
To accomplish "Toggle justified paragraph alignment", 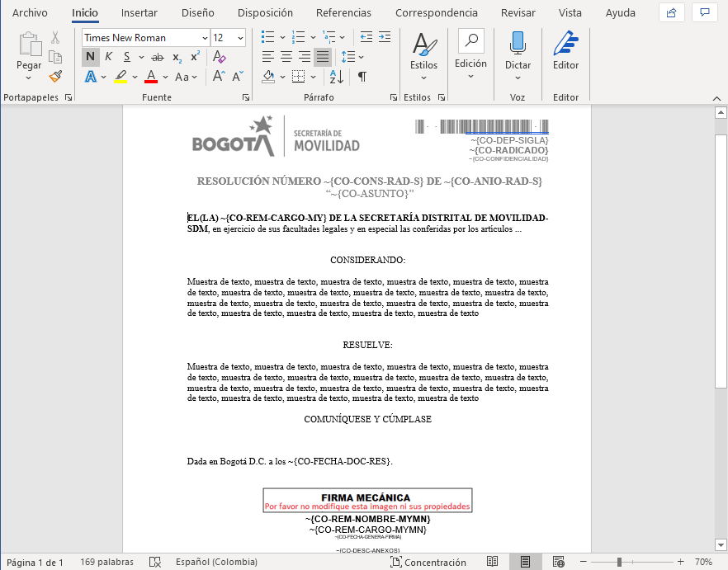I will [323, 57].
